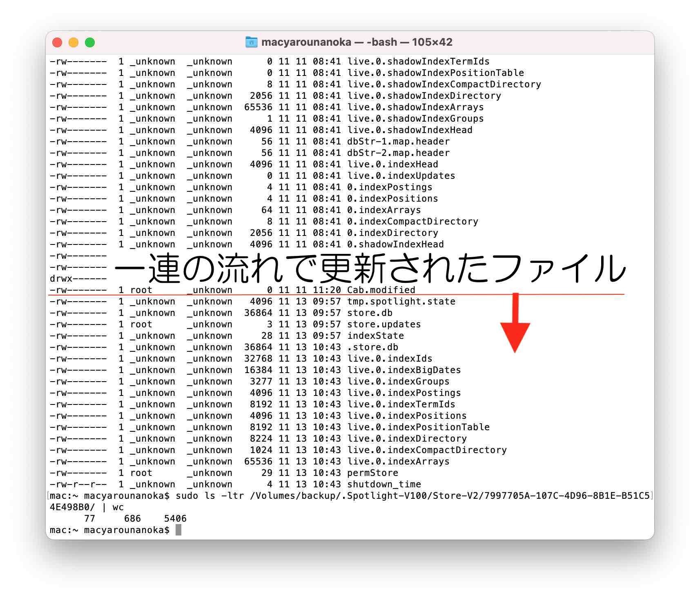Click the live.0.indexUpdates filename
The image size is (700, 600).
click(401, 176)
